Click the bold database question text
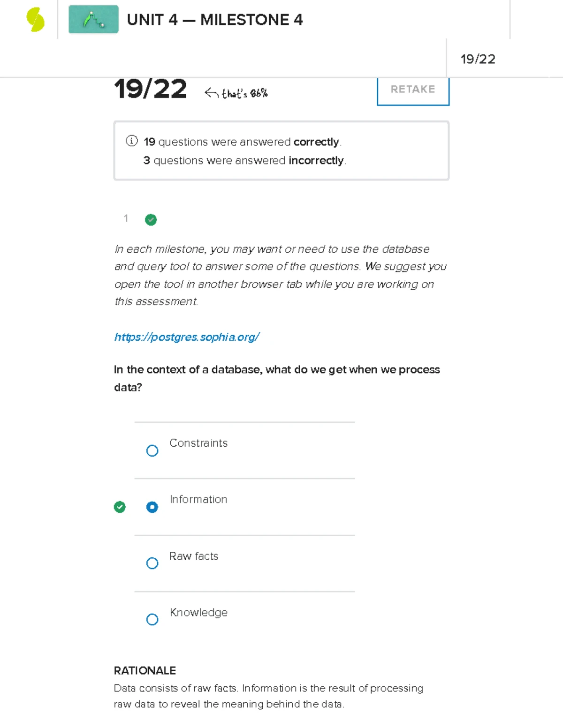Viewport: 563px width, 728px height. tap(277, 378)
